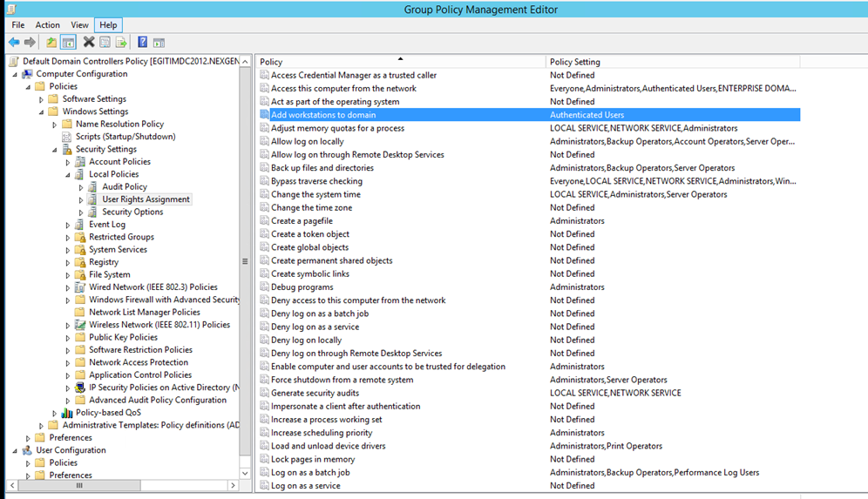
Task: Collapse the Local Policies node
Action: pyautogui.click(x=67, y=175)
